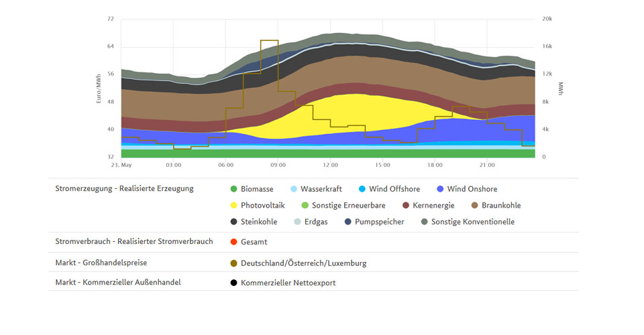Click the 12:00 x-axis tick label

point(330,165)
